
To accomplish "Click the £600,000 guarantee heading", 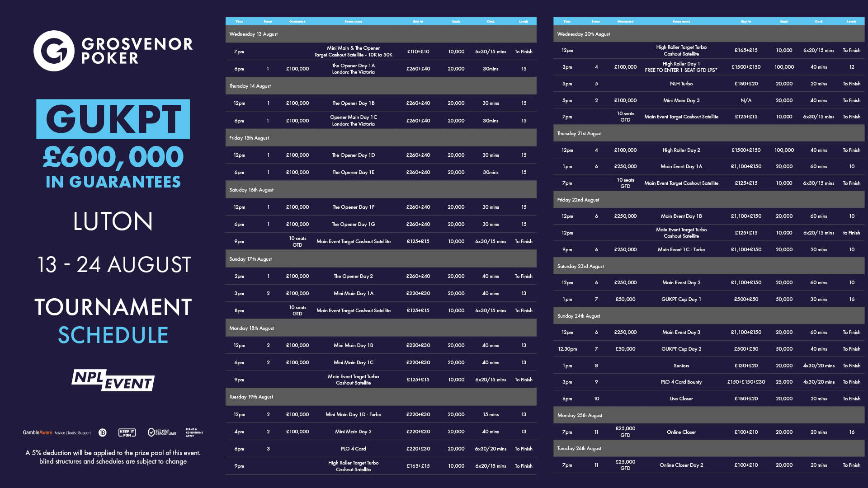I will (113, 158).
